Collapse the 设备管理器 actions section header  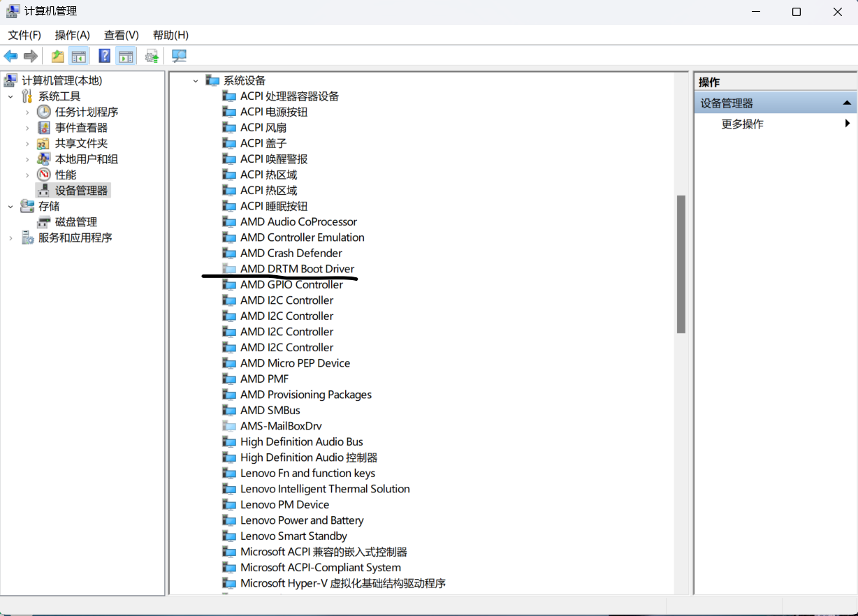point(847,103)
